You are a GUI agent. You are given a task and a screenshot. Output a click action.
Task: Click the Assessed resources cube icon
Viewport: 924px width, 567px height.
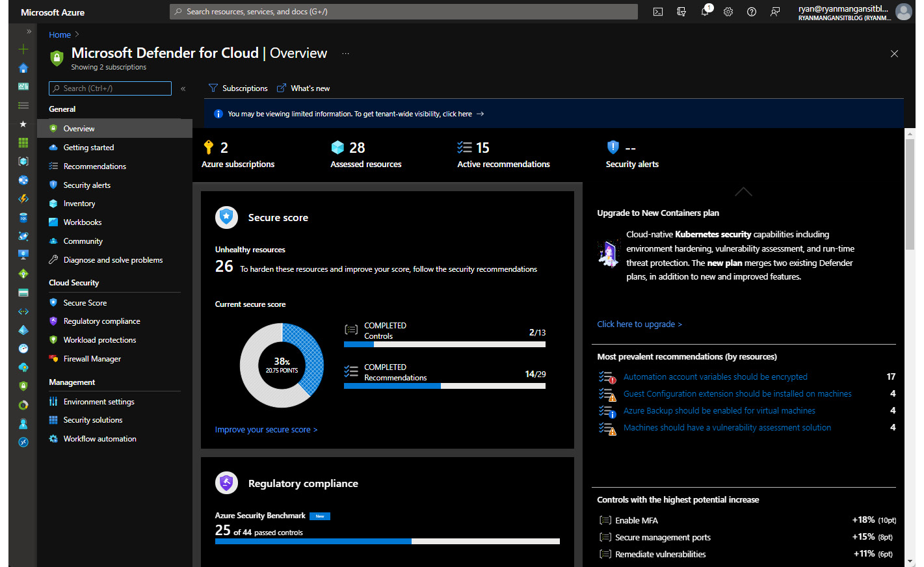(x=337, y=148)
